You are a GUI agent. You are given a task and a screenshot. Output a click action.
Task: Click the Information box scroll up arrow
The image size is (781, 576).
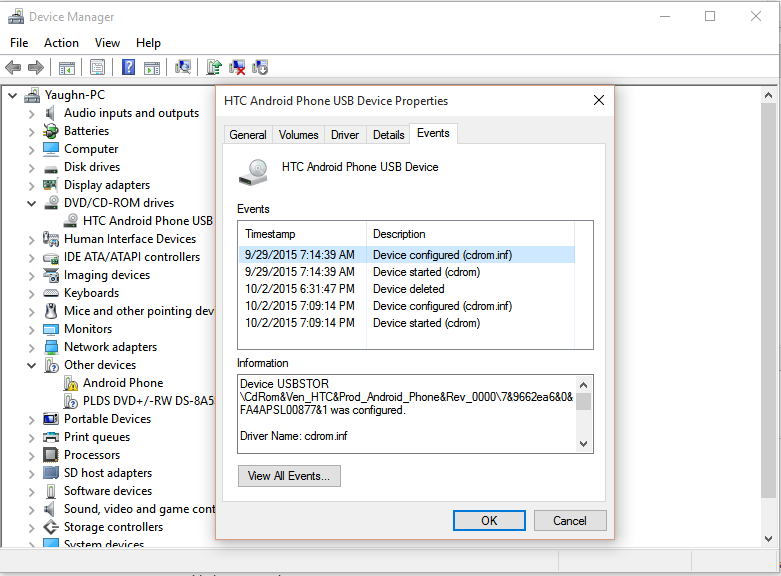point(584,385)
